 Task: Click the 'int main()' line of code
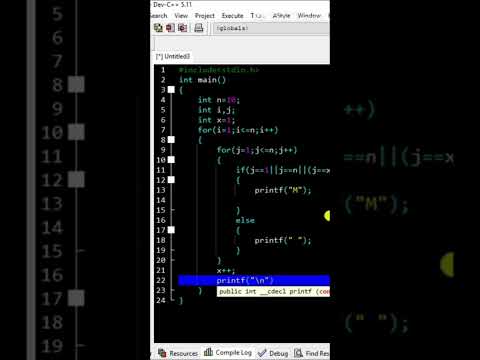(202, 80)
